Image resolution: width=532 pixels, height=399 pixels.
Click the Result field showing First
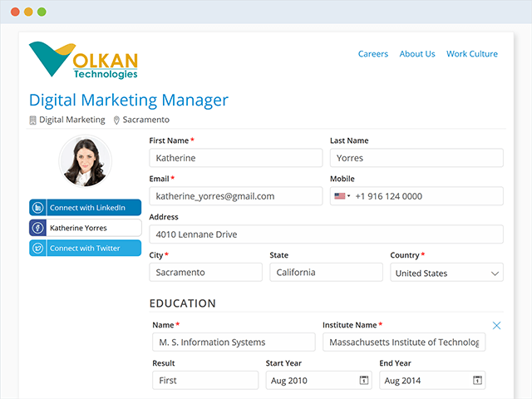pos(205,380)
